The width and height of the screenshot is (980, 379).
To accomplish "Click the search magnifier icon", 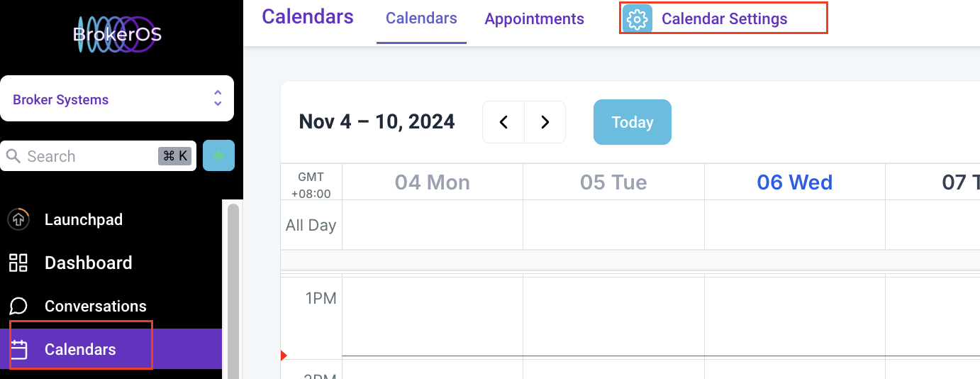I will point(13,156).
